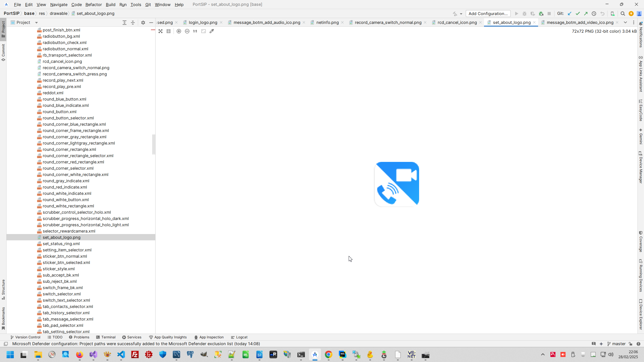Click the Git update project arrow

click(570, 14)
